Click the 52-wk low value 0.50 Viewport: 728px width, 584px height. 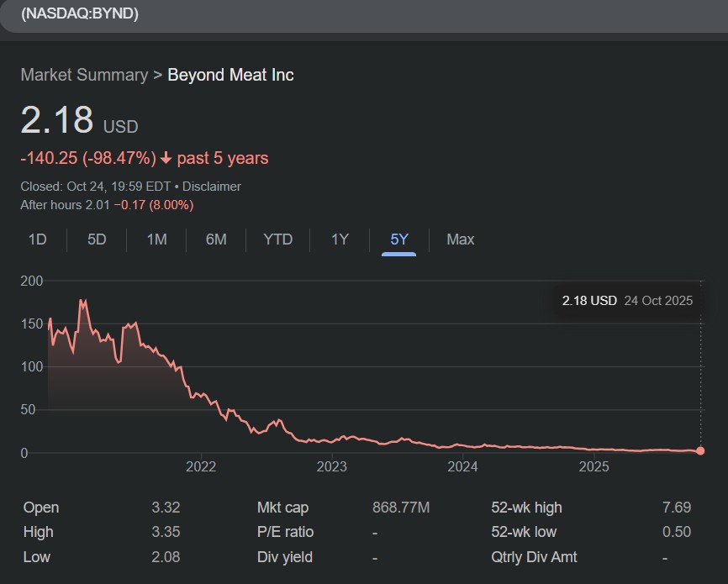tap(677, 532)
